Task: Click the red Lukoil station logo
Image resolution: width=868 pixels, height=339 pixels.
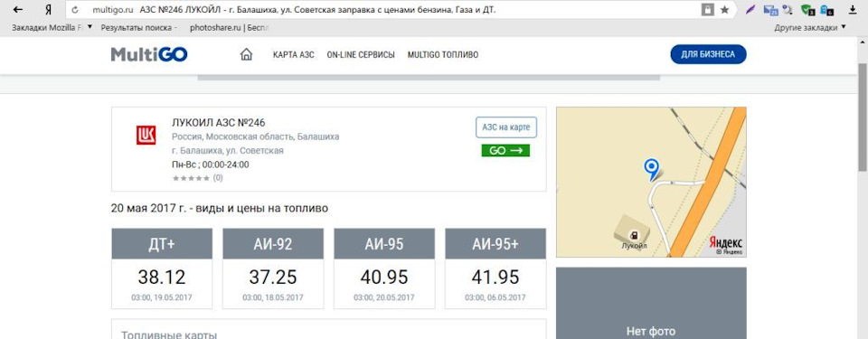Action: click(146, 136)
